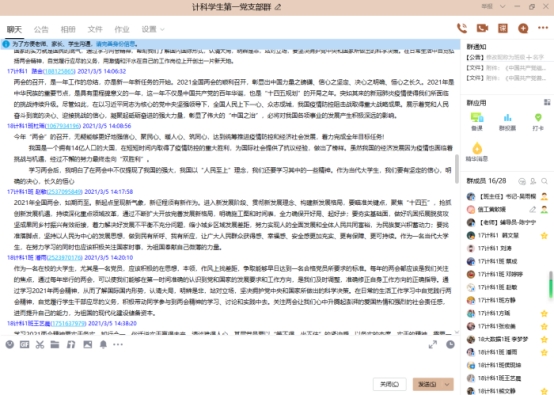
Task: Click the green member list scrollbar
Action: coord(550,284)
